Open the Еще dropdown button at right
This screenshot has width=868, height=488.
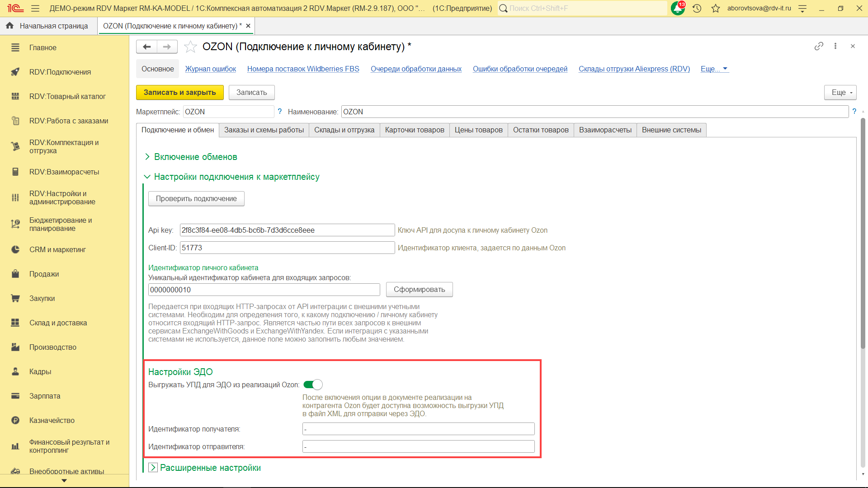(840, 92)
